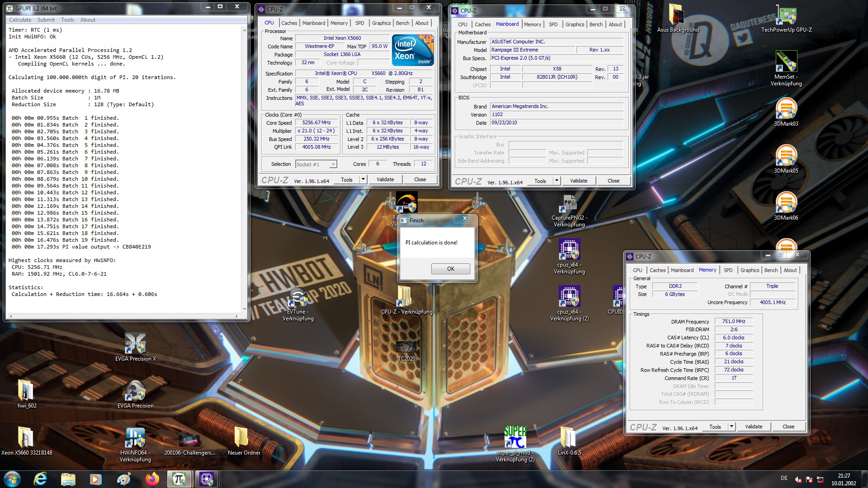Open Windows Explorer taskbar icon

click(68, 479)
